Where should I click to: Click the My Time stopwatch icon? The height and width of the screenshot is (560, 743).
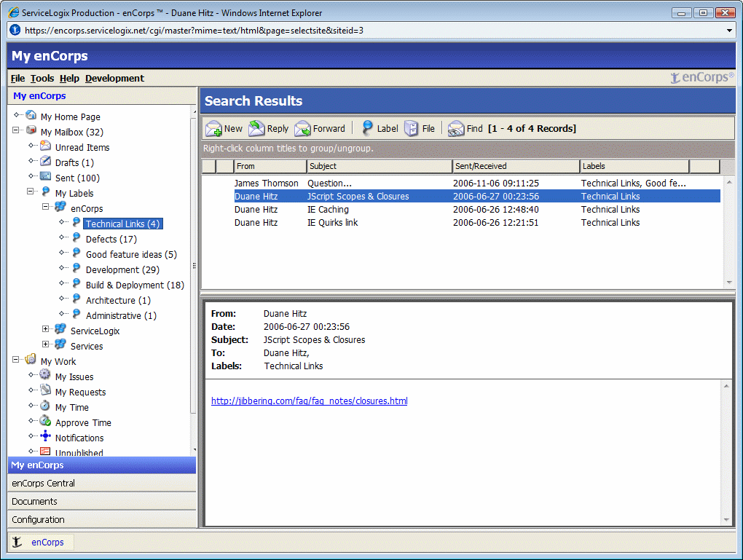(45, 406)
